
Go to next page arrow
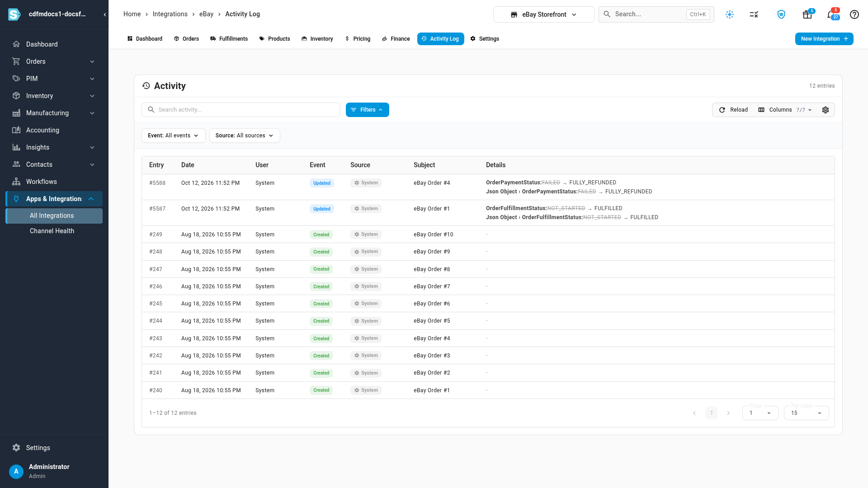click(728, 413)
